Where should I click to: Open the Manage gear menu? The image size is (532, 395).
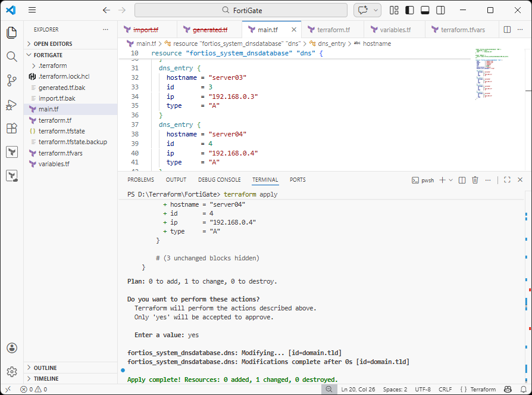[12, 372]
